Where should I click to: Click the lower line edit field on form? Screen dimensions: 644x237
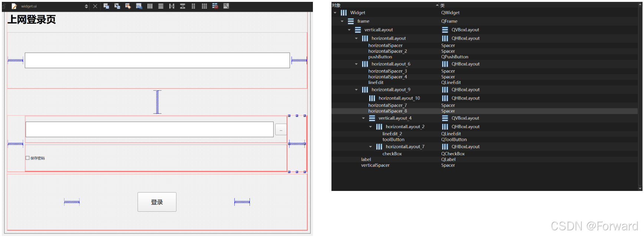tap(149, 129)
